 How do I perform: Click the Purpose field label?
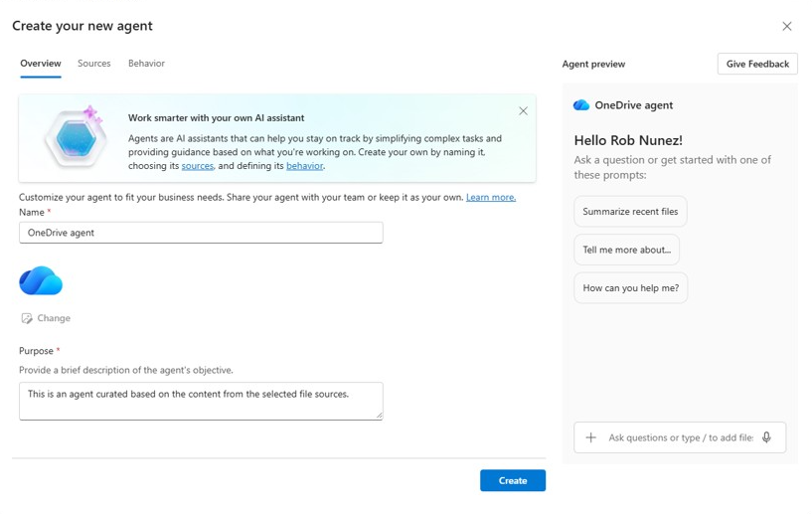click(x=36, y=351)
